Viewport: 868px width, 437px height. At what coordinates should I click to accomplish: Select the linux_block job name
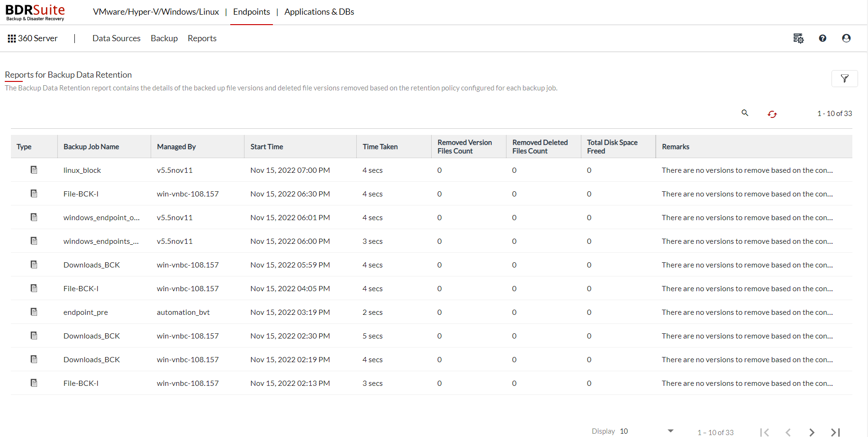(82, 170)
